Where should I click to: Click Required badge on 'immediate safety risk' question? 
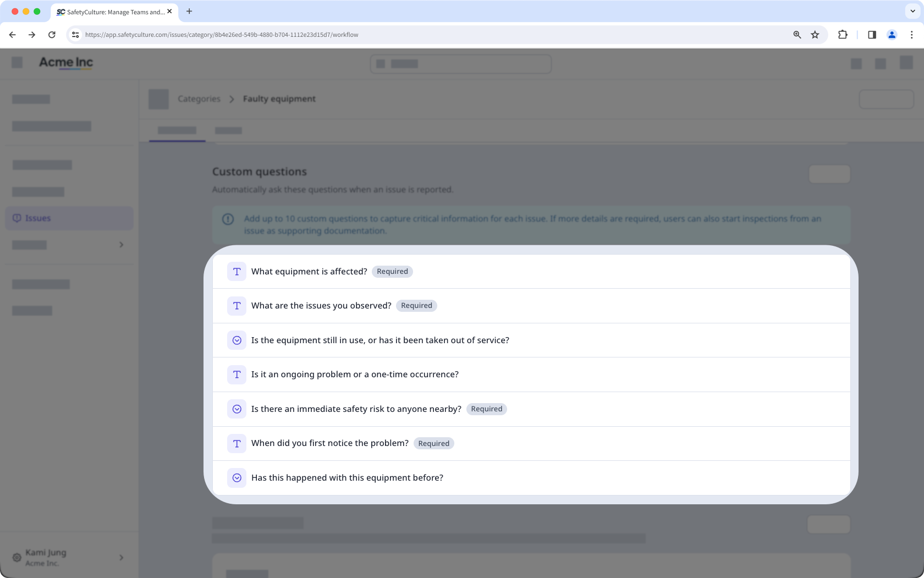point(486,409)
